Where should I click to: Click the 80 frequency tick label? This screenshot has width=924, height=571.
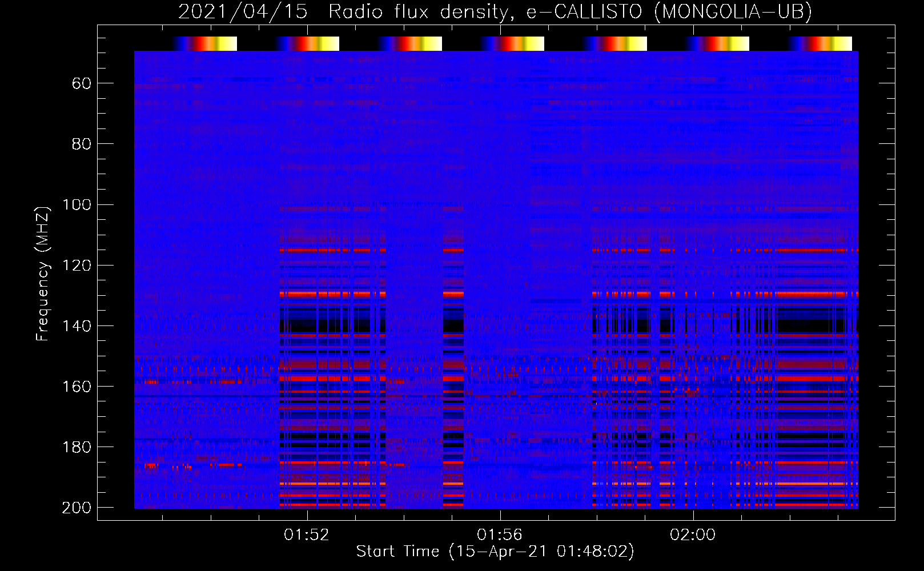pyautogui.click(x=82, y=144)
